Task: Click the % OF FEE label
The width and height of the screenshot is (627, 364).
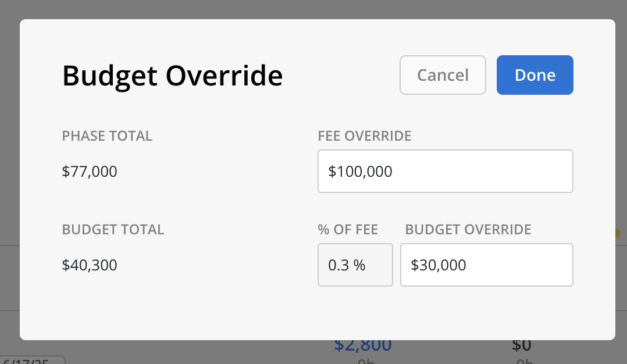Action: coord(347,229)
